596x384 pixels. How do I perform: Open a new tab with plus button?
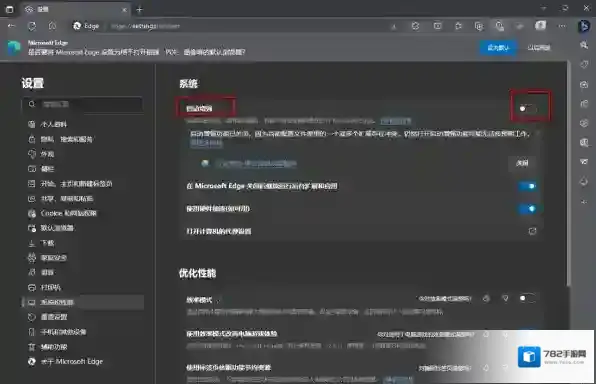tap(139, 10)
